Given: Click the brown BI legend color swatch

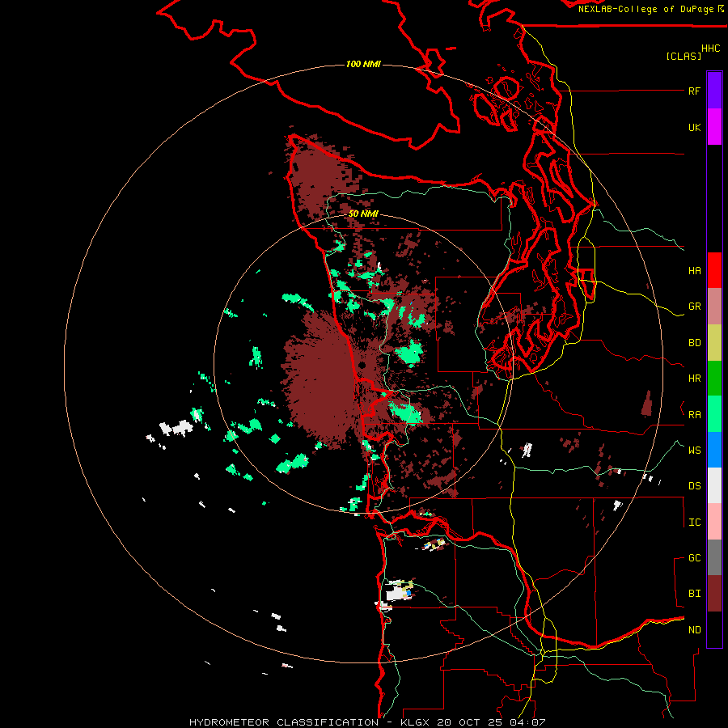Looking at the screenshot, I should coord(714,594).
